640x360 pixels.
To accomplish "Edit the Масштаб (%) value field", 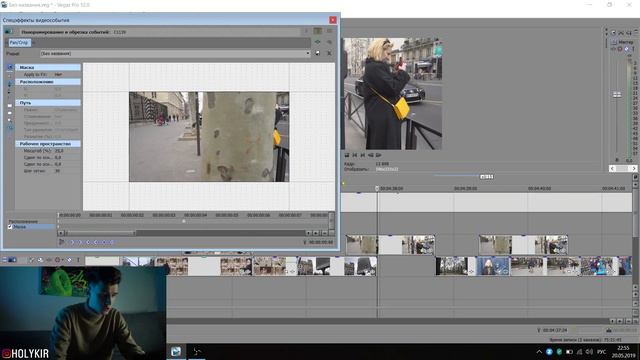I will 59,151.
